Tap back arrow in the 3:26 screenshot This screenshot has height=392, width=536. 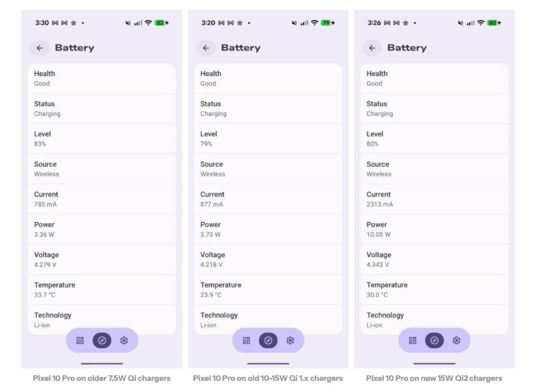(372, 48)
